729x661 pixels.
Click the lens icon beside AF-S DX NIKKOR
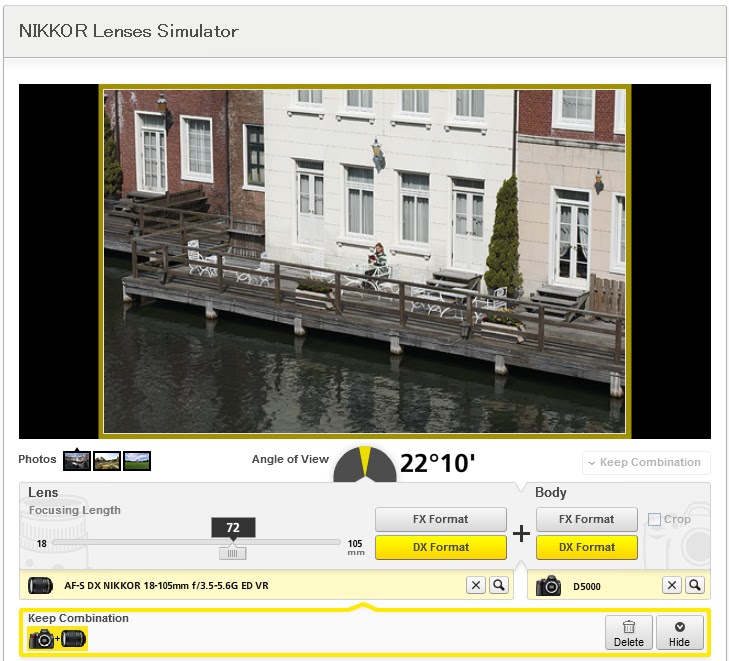pyautogui.click(x=40, y=586)
